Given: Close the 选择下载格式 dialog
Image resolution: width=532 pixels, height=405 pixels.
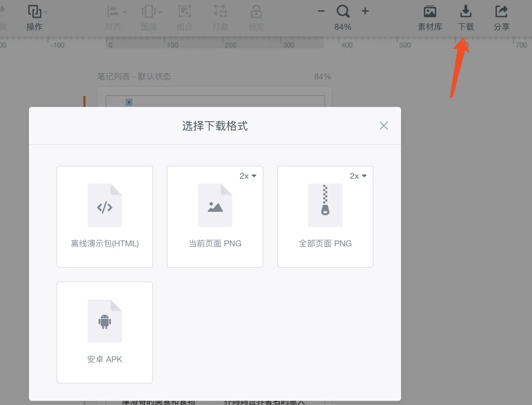Looking at the screenshot, I should (384, 126).
